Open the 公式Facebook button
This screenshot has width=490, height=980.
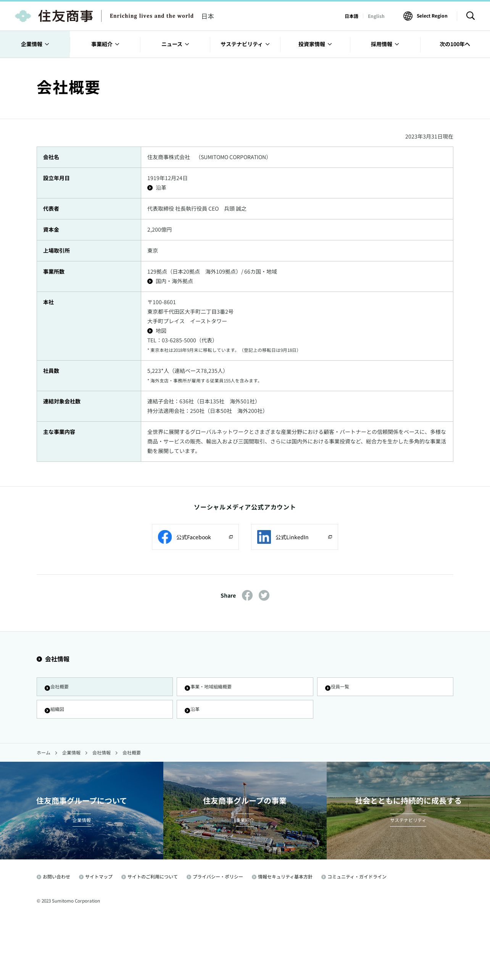click(x=195, y=537)
